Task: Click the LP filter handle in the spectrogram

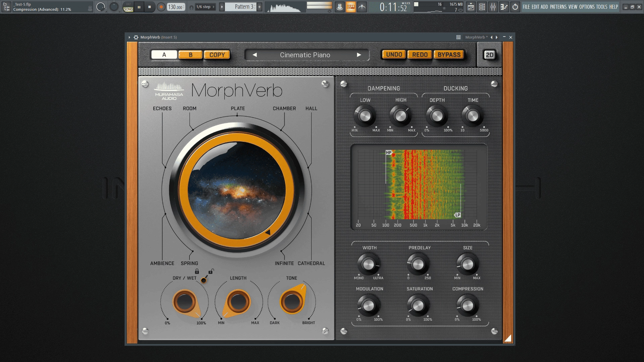Action: click(x=458, y=215)
